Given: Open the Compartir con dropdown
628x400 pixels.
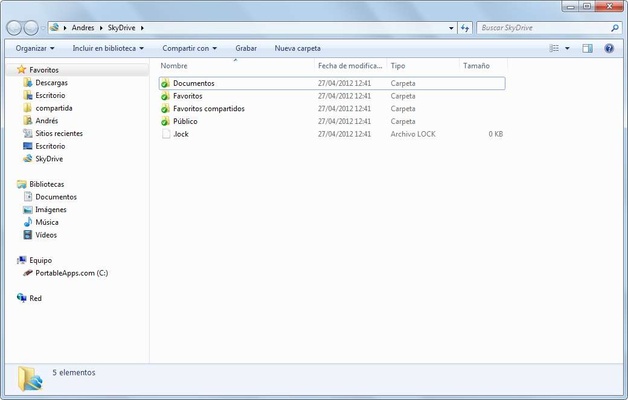Looking at the screenshot, I should click(189, 48).
